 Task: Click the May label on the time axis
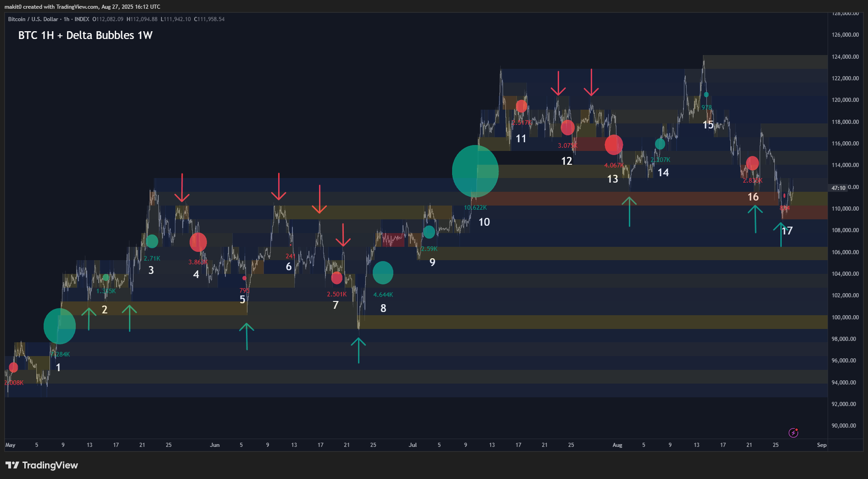(10, 445)
